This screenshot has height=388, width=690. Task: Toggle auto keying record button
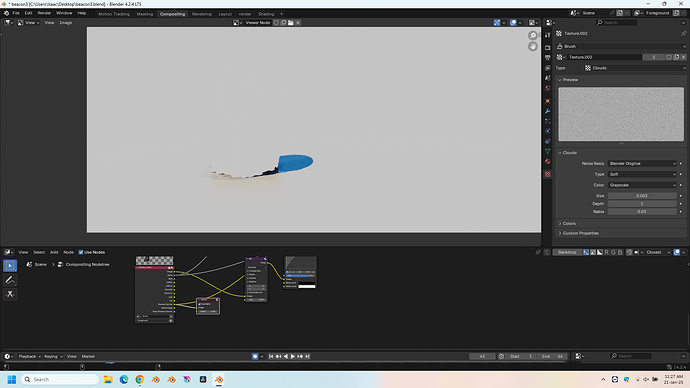pos(255,356)
